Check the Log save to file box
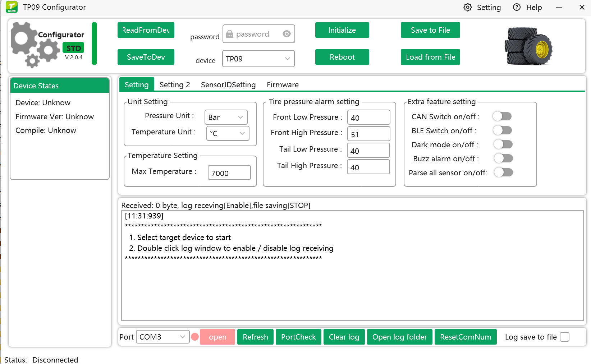This screenshot has height=364, width=591. click(565, 337)
